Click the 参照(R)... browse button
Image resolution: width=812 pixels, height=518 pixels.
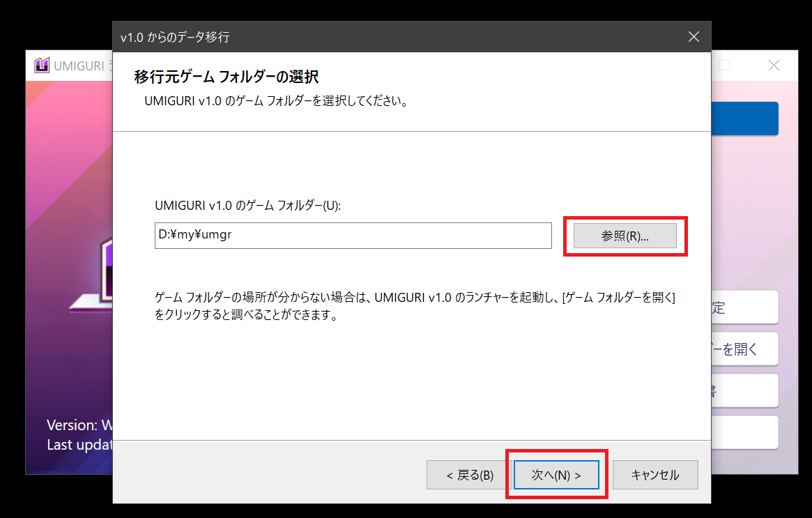click(625, 236)
